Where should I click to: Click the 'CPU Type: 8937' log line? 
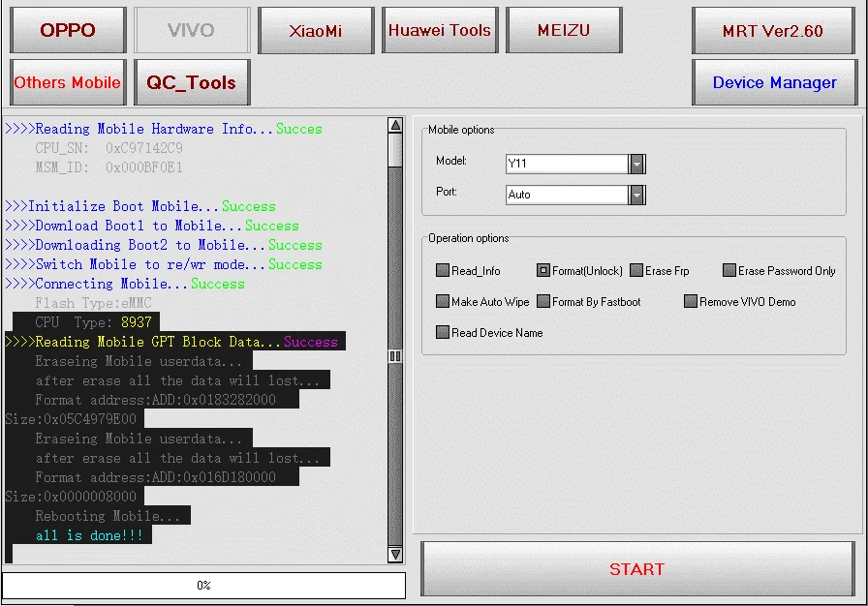coord(93,322)
